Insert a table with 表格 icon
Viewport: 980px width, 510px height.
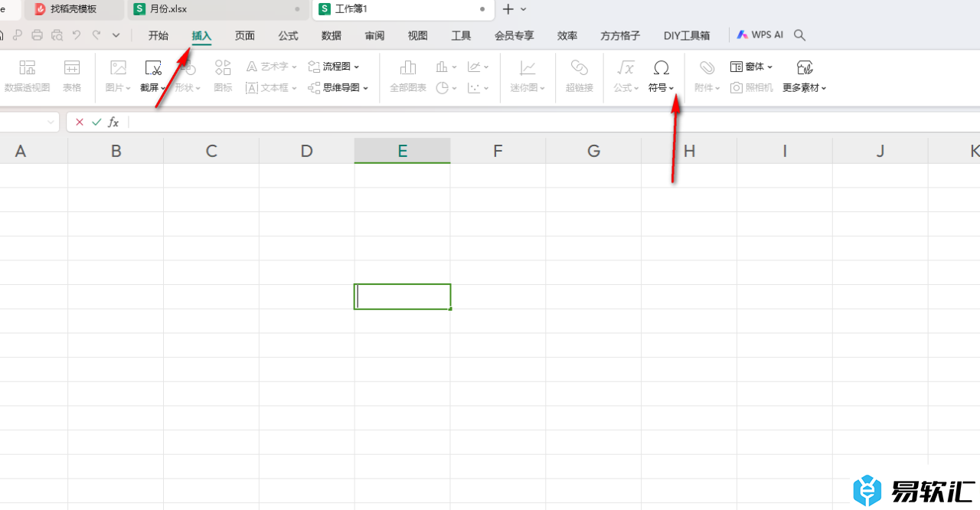click(x=72, y=68)
